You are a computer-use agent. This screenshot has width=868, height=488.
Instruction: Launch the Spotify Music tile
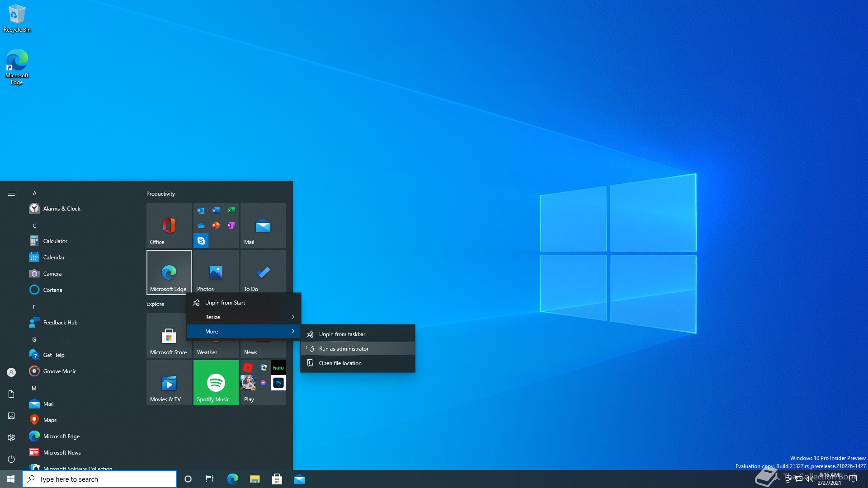[216, 382]
